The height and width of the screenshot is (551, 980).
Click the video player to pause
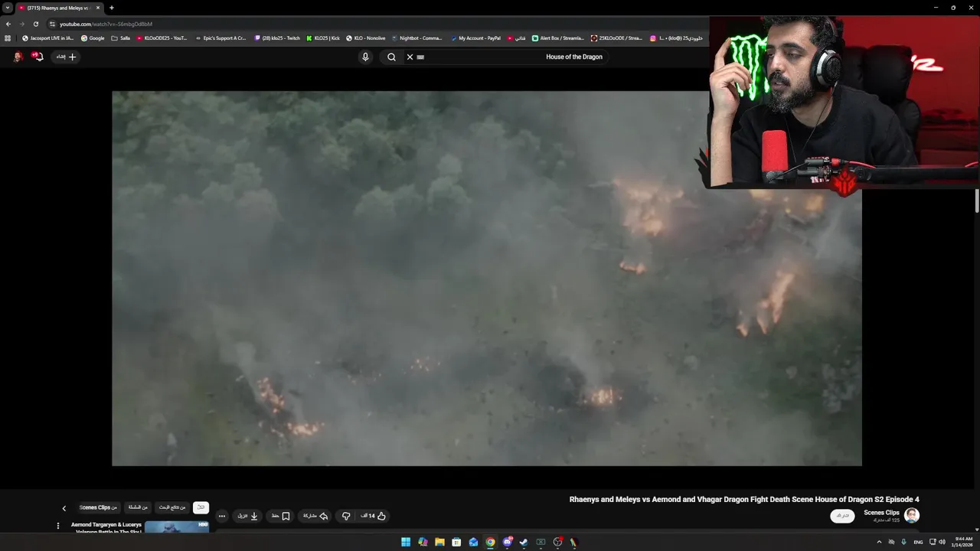click(x=487, y=279)
